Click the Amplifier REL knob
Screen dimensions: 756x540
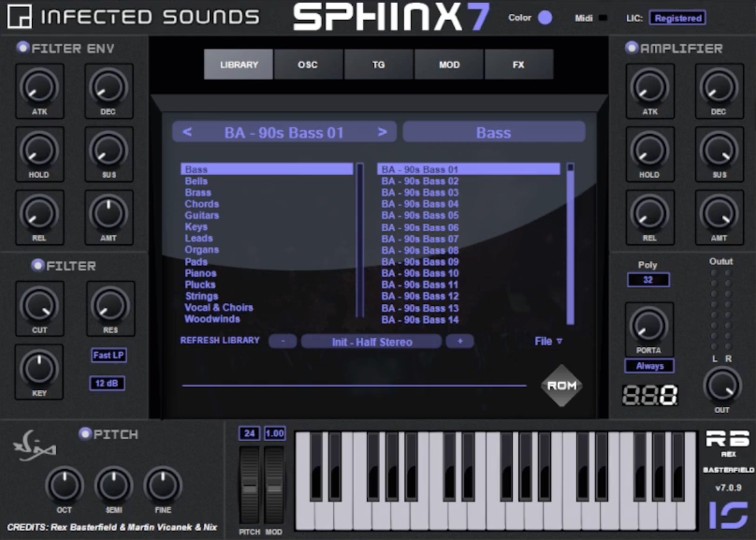click(x=650, y=214)
